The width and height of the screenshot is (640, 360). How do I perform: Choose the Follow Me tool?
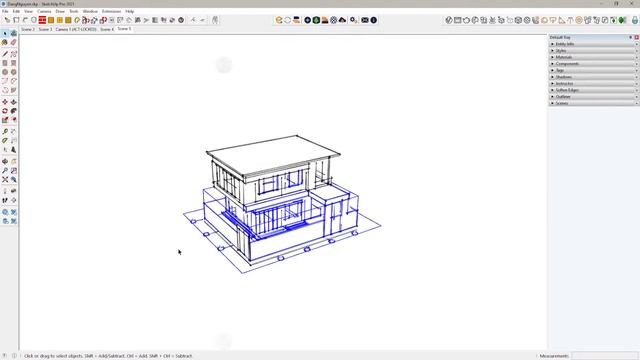point(13,111)
